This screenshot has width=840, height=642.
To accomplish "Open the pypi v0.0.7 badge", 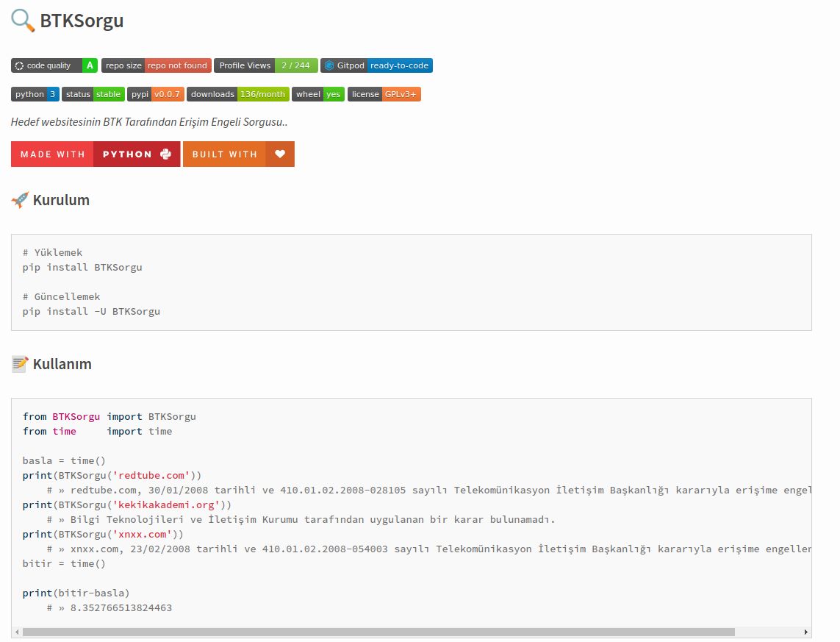I will point(156,94).
